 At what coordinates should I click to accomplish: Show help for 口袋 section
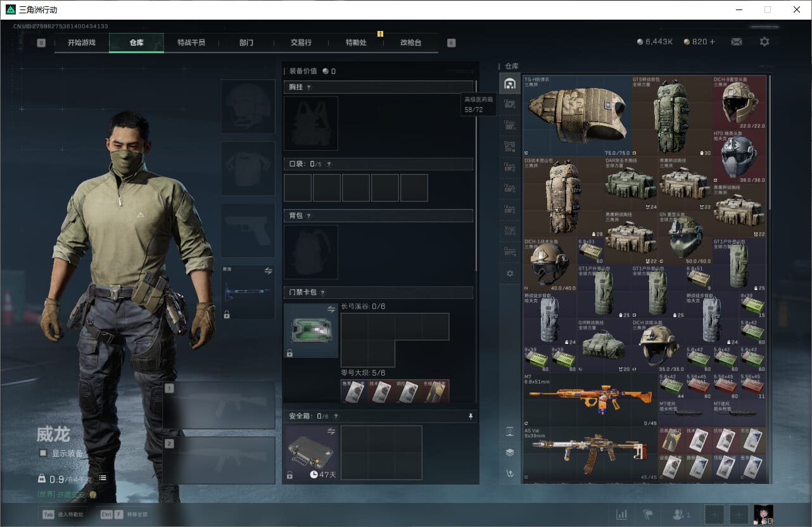pos(329,164)
